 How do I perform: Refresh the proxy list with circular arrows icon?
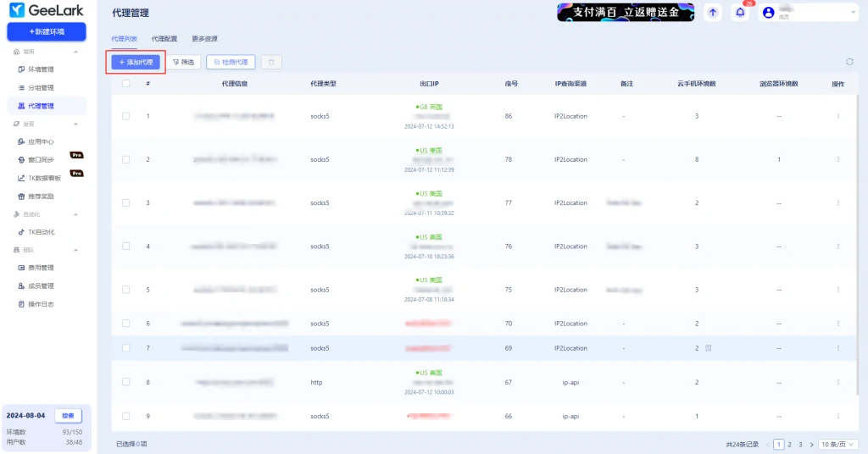[849, 62]
